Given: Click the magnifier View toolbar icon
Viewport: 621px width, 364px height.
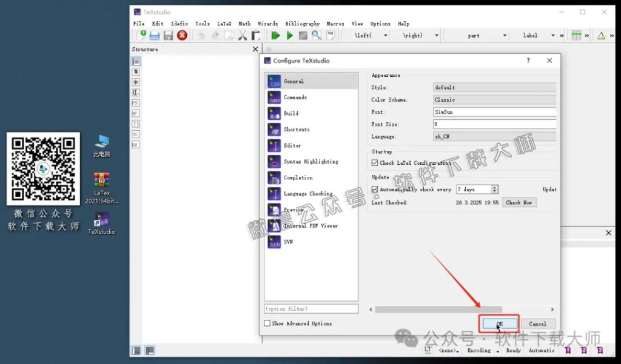Looking at the screenshot, I should coord(317,36).
